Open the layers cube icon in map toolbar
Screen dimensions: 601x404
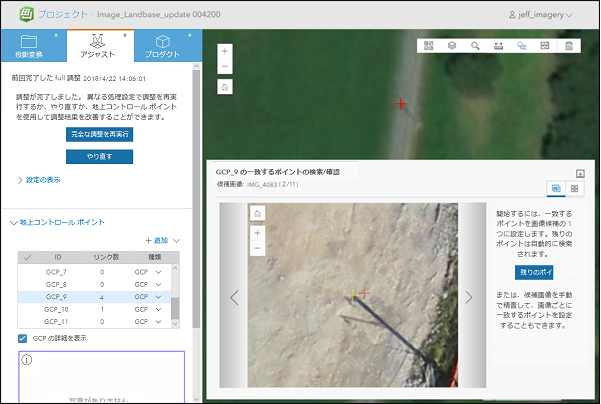(x=452, y=46)
